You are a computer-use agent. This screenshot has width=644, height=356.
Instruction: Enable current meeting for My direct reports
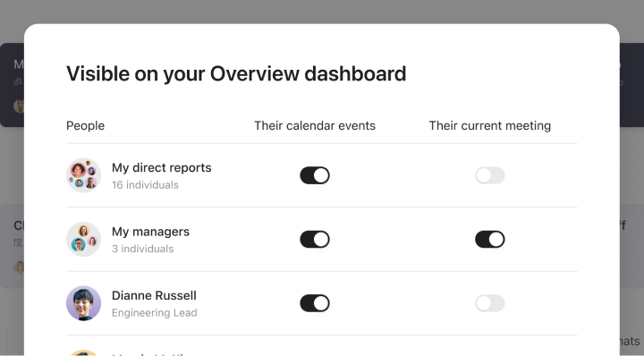point(489,175)
